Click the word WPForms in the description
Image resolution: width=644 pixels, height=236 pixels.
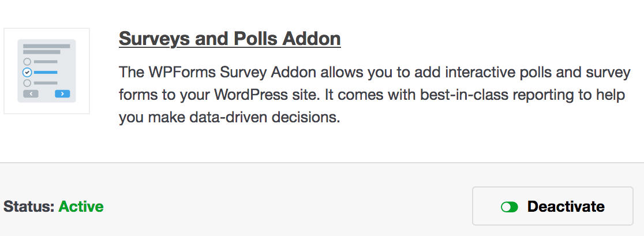pyautogui.click(x=182, y=73)
